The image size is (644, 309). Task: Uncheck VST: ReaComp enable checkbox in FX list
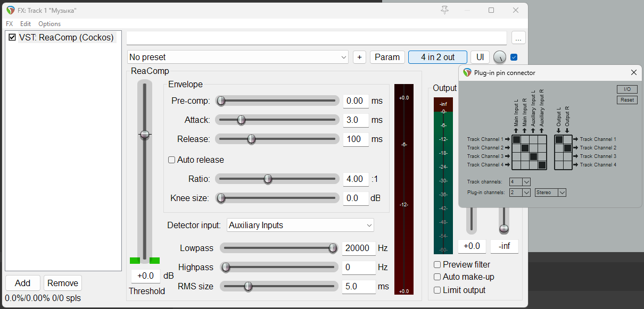tap(12, 38)
